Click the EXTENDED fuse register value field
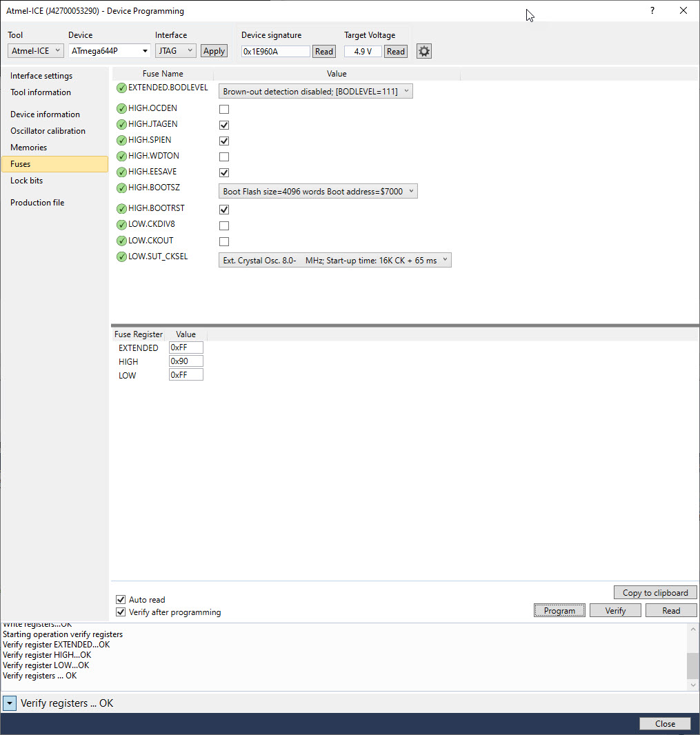700x735 pixels. [186, 348]
